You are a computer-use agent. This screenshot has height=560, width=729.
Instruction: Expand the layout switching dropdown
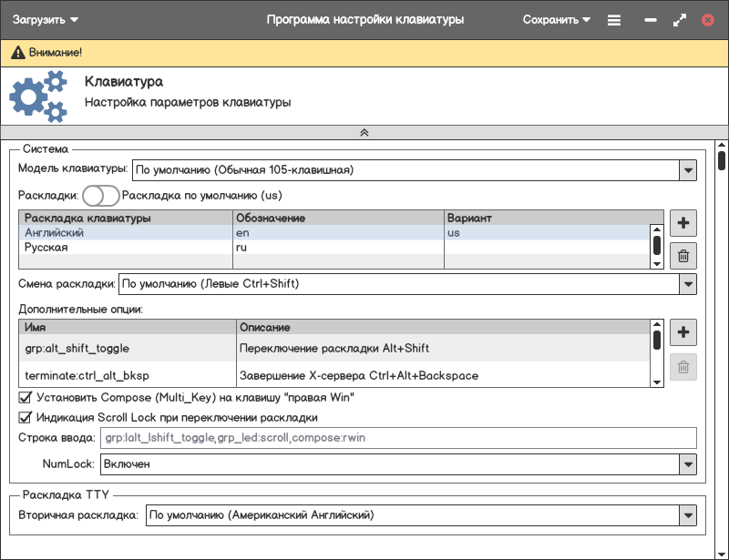point(687,284)
